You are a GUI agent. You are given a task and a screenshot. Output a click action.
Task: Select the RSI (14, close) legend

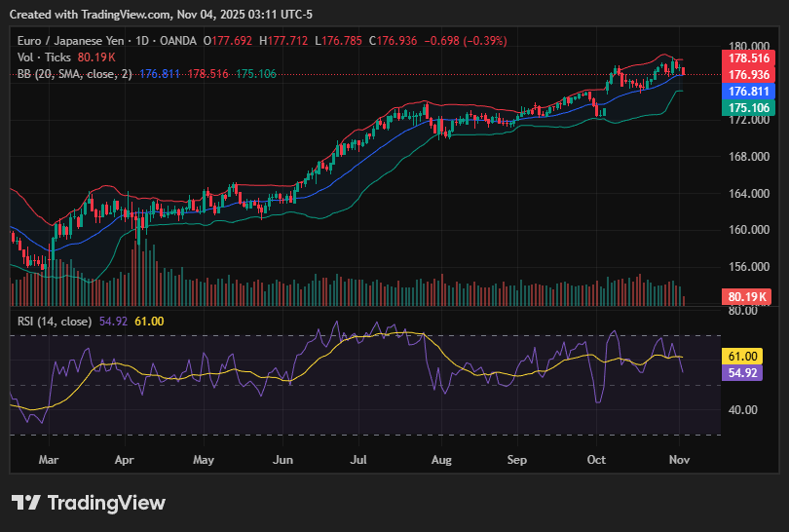(x=55, y=321)
